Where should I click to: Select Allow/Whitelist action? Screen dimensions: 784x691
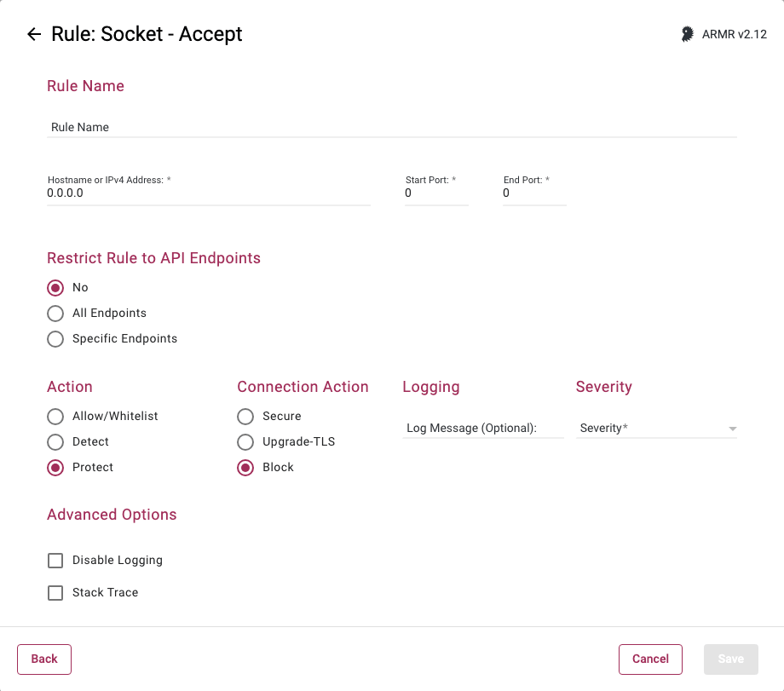click(55, 417)
